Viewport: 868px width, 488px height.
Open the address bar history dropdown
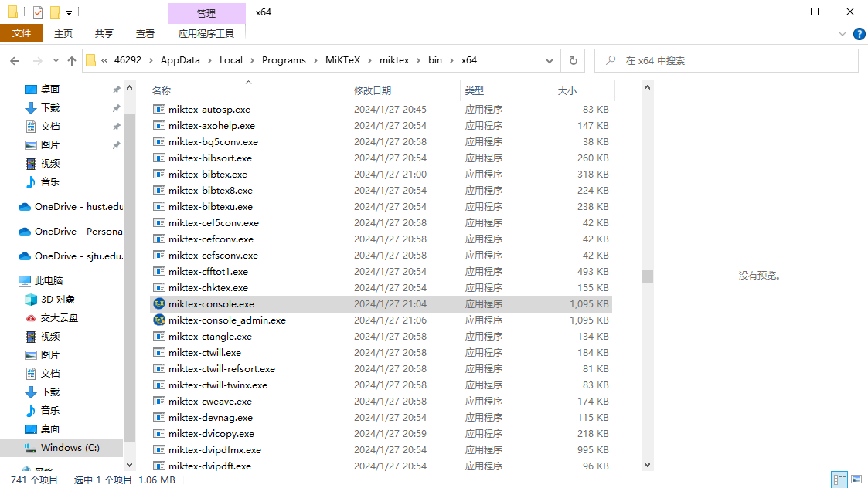[x=549, y=60]
